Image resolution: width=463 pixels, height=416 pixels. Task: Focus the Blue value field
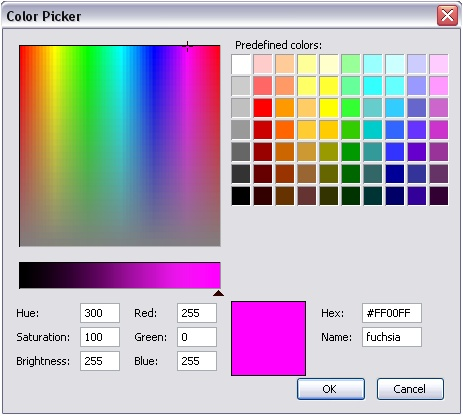197,361
